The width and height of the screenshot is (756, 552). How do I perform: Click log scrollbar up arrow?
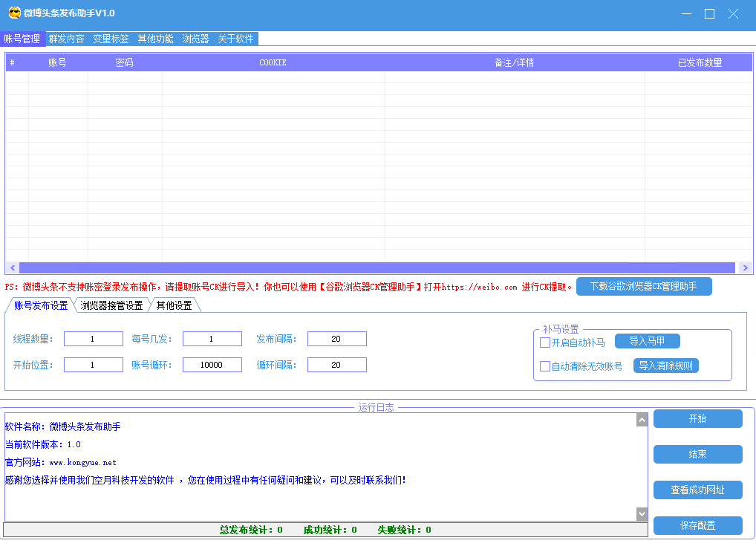tap(642, 420)
